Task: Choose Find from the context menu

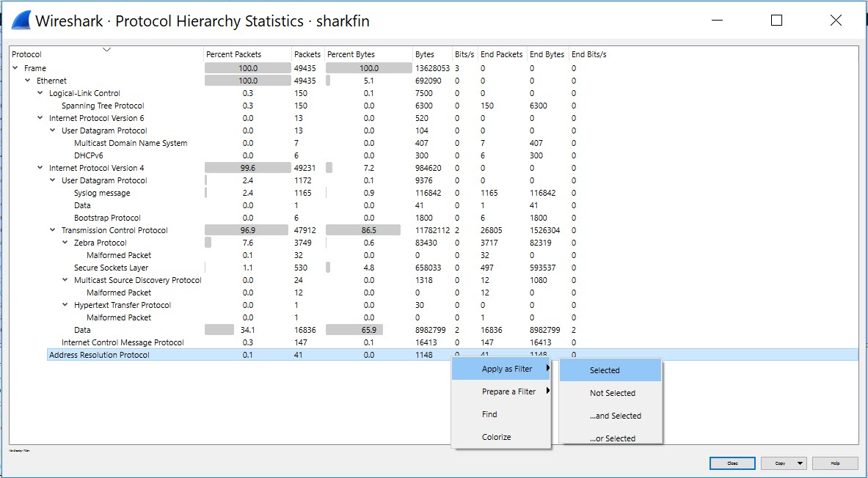Action: click(489, 413)
